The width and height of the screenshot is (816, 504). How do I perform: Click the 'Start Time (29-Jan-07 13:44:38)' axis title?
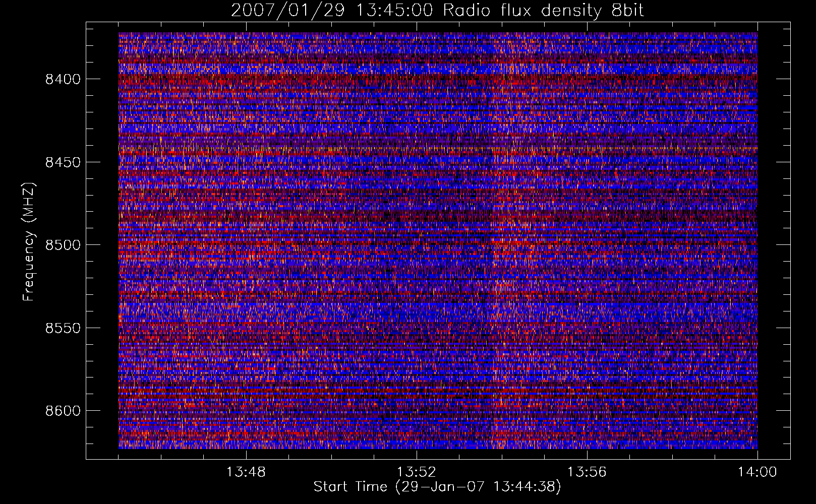[437, 487]
